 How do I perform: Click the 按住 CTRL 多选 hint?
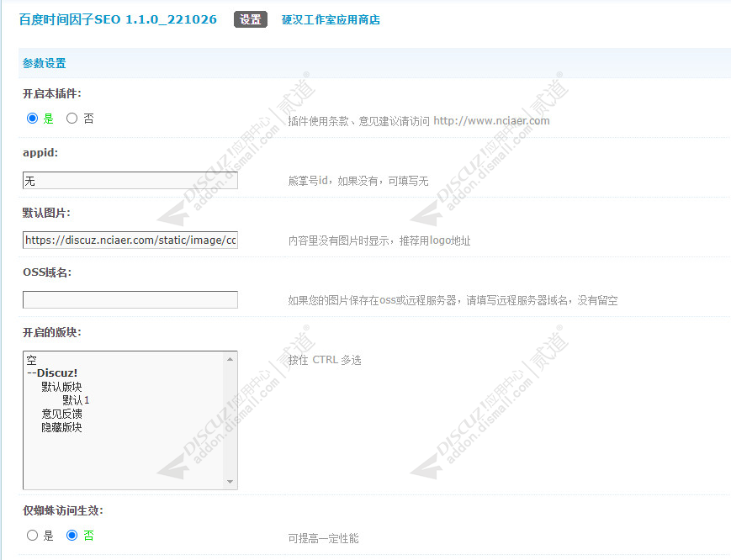pos(325,360)
